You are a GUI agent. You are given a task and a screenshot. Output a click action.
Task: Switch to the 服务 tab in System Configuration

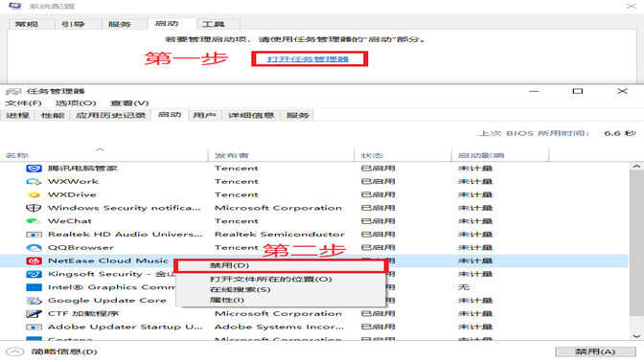pos(120,24)
